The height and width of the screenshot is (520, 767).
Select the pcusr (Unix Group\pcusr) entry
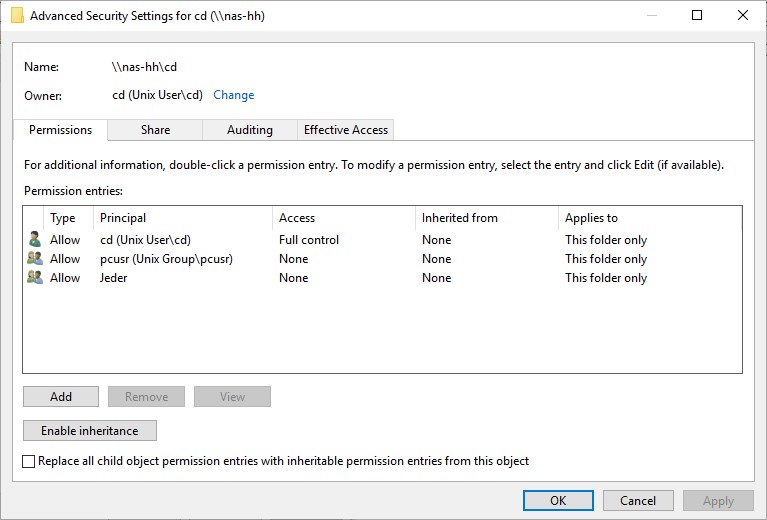coord(166,259)
